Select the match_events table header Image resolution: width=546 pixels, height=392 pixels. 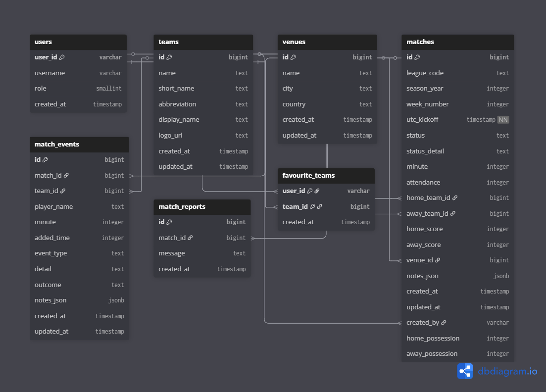point(79,145)
